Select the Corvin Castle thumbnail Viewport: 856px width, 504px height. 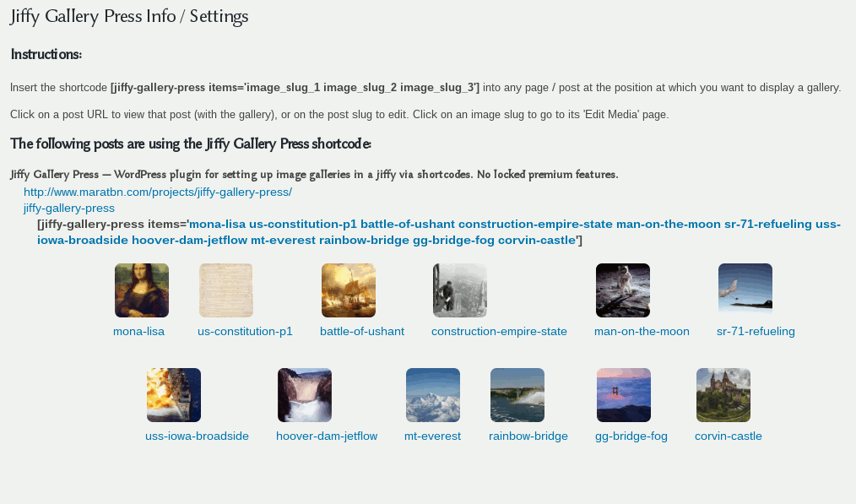click(x=723, y=395)
